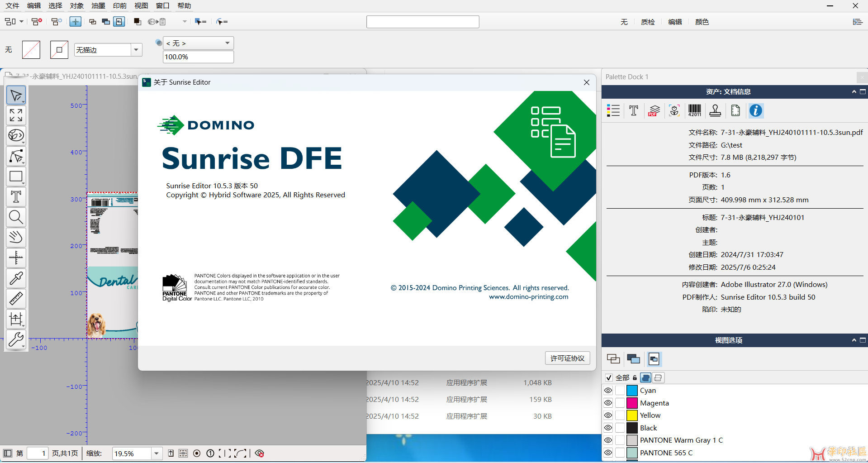Screen dimensions: 868x463
Task: Collapse the 视图选项 panel
Action: pyautogui.click(x=854, y=340)
